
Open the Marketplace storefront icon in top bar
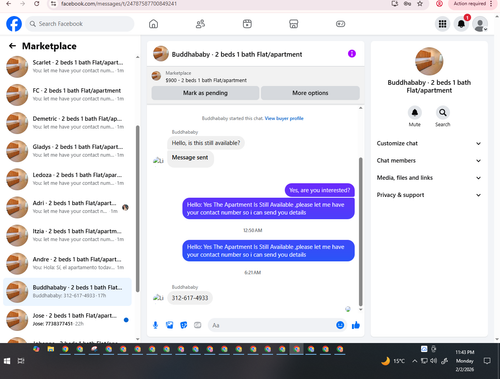click(293, 24)
